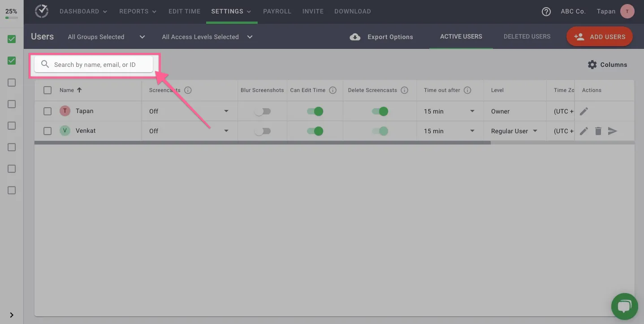Open the Payroll page link
The image size is (644, 324).
tap(277, 11)
